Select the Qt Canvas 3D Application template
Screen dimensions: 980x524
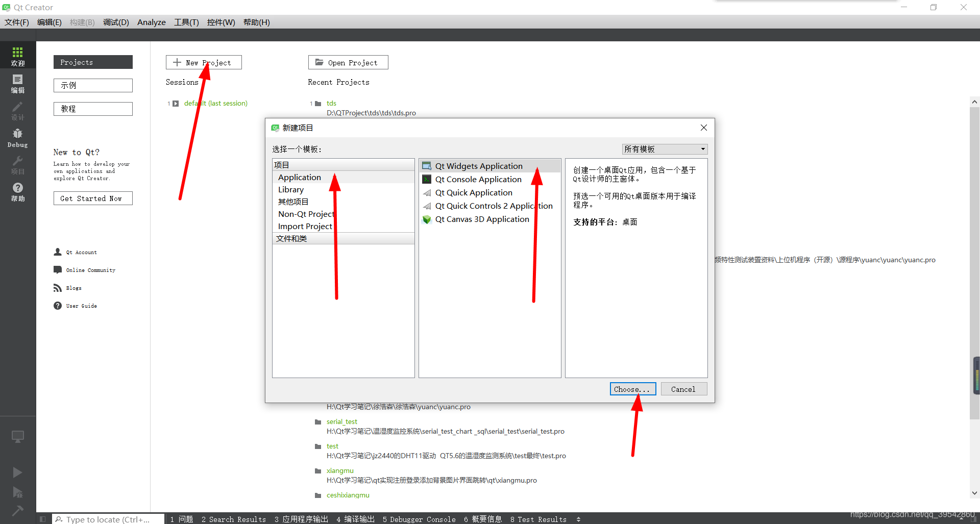[x=489, y=219]
